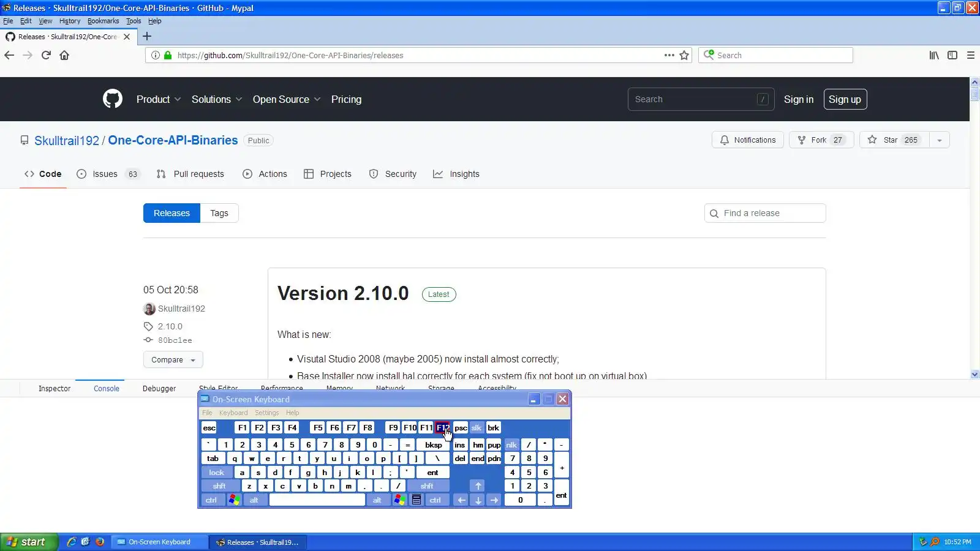Toggle the alt key left of spacebar
980x551 pixels.
click(254, 500)
